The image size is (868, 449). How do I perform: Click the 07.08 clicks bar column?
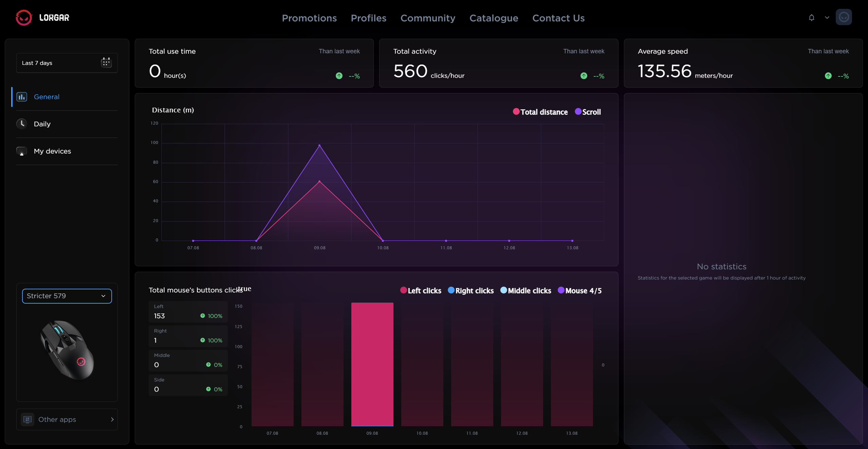[x=272, y=364]
